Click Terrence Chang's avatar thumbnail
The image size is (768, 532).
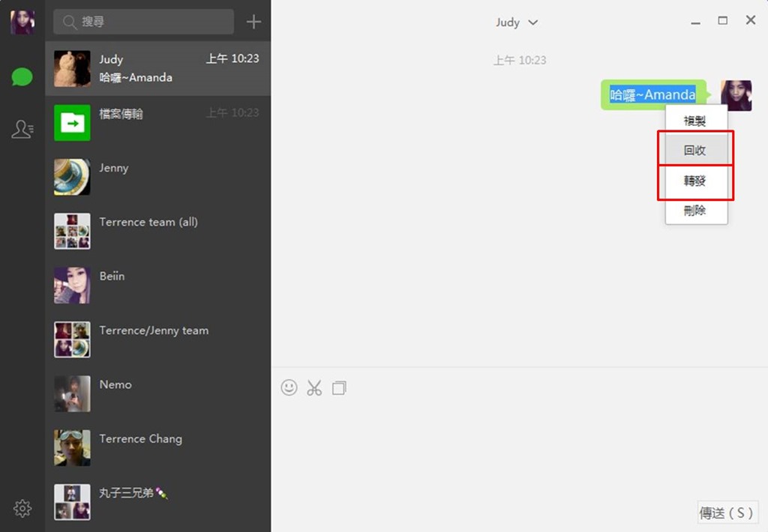72,448
